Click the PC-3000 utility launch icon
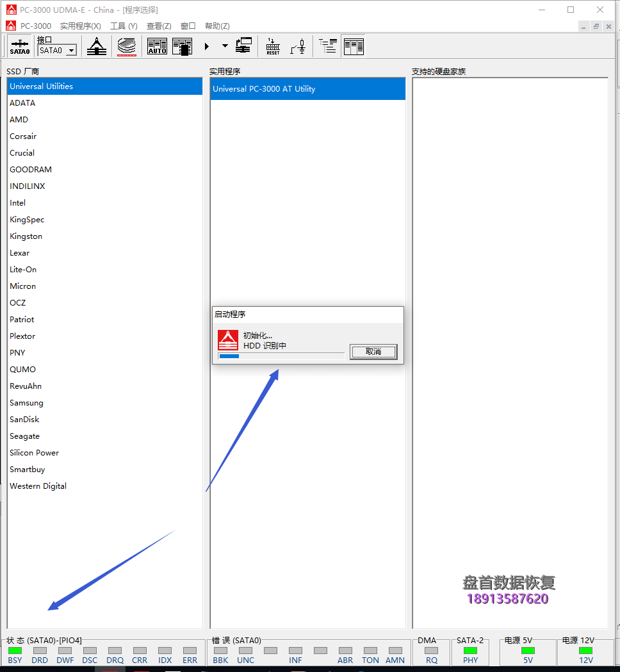This screenshot has height=672, width=620. coord(97,46)
